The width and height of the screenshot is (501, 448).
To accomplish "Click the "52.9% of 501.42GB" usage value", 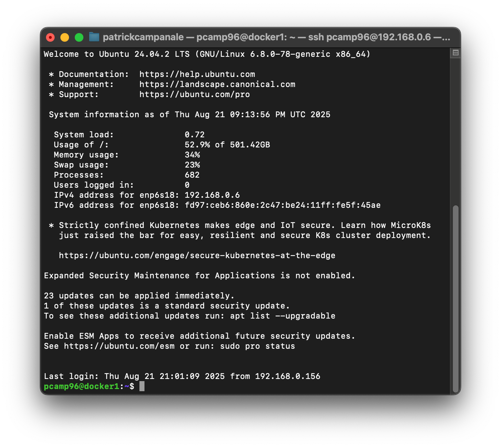I will [x=227, y=145].
